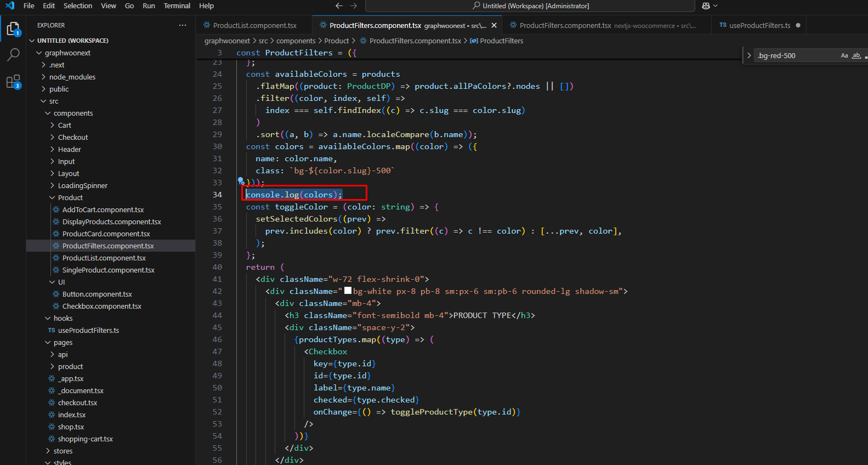The width and height of the screenshot is (868, 465).
Task: Open Explorer more actions ellipsis
Action: (183, 25)
